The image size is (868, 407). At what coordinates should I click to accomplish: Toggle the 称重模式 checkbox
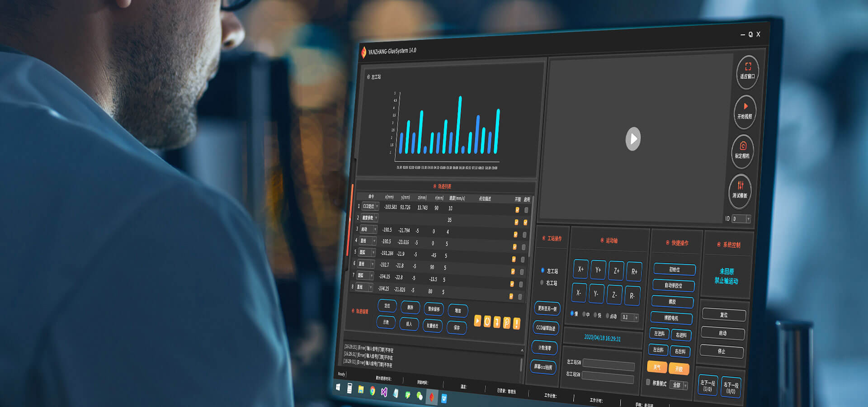(x=648, y=382)
